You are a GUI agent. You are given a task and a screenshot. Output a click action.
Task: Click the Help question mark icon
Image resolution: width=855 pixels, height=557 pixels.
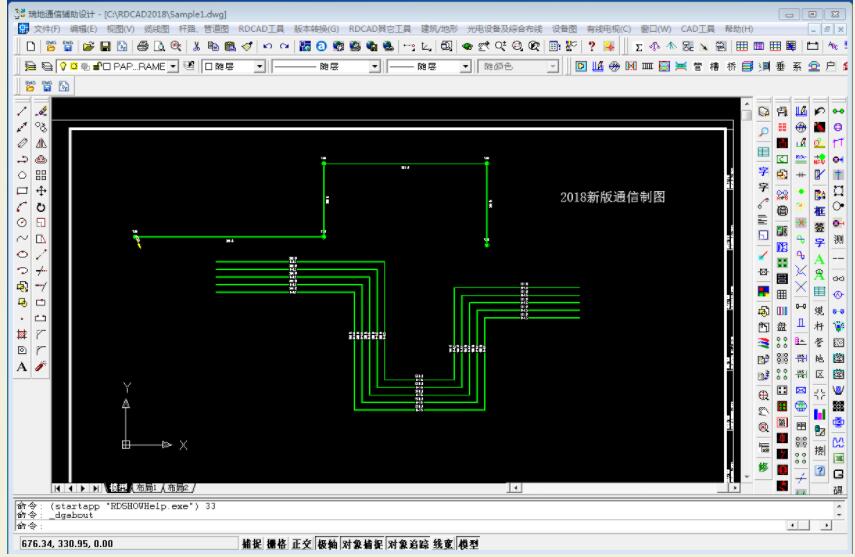click(592, 47)
